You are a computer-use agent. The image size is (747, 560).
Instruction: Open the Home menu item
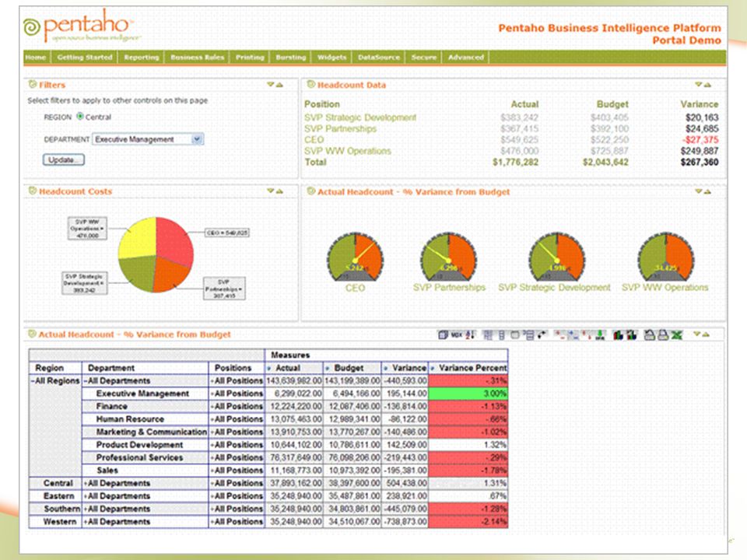pos(36,57)
